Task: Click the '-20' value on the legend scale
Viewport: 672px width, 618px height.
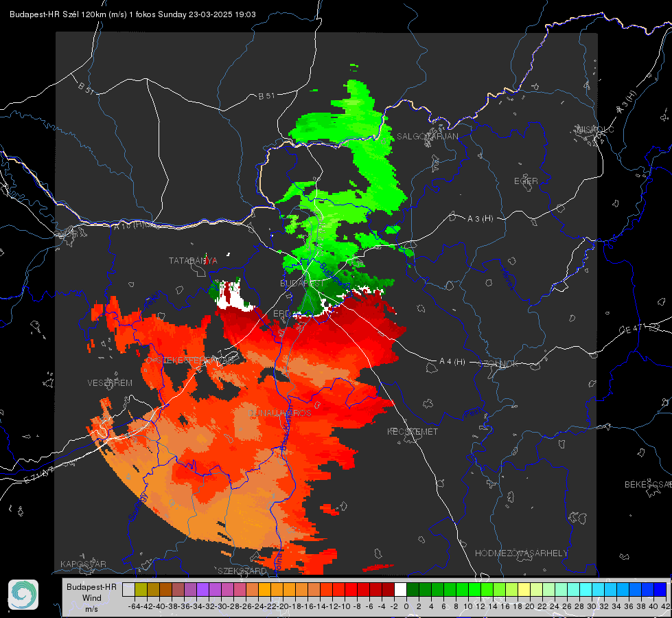Action: pos(283,606)
